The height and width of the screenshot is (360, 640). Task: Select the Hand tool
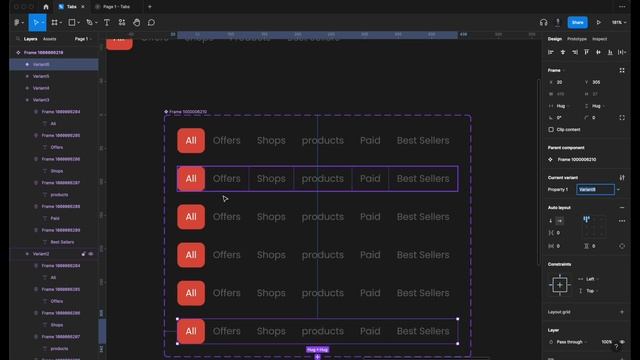tap(136, 22)
